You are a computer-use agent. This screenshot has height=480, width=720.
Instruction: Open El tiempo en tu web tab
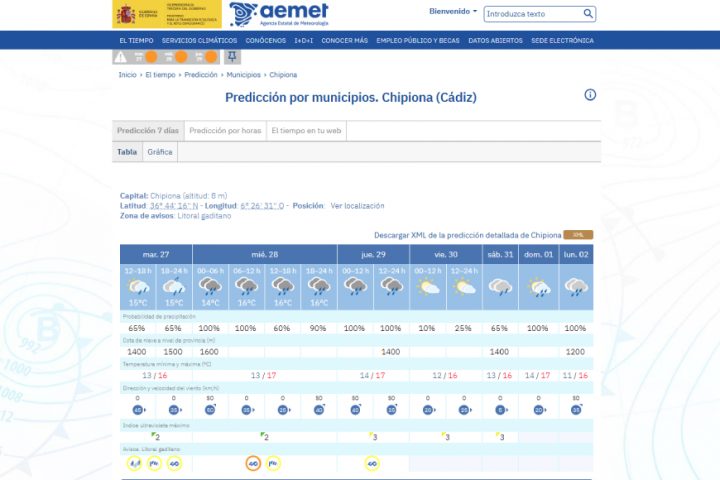pyautogui.click(x=307, y=131)
